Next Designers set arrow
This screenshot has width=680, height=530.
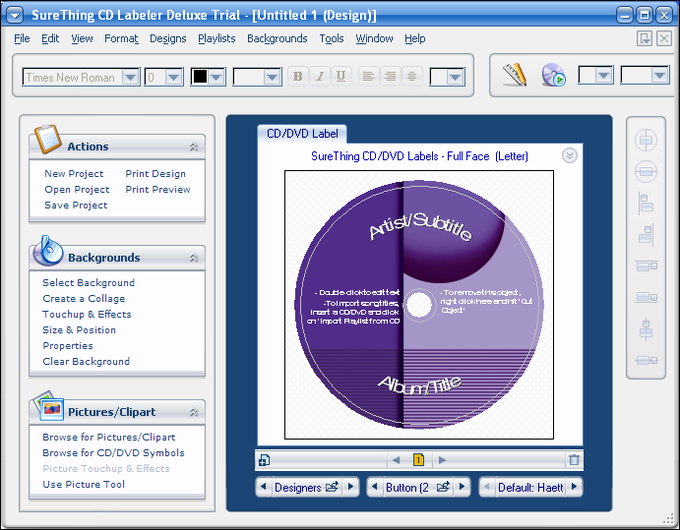351,487
